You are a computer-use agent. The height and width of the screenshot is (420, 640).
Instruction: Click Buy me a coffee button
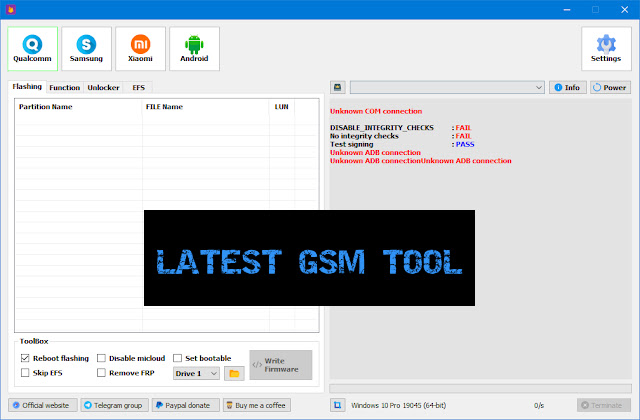click(257, 405)
